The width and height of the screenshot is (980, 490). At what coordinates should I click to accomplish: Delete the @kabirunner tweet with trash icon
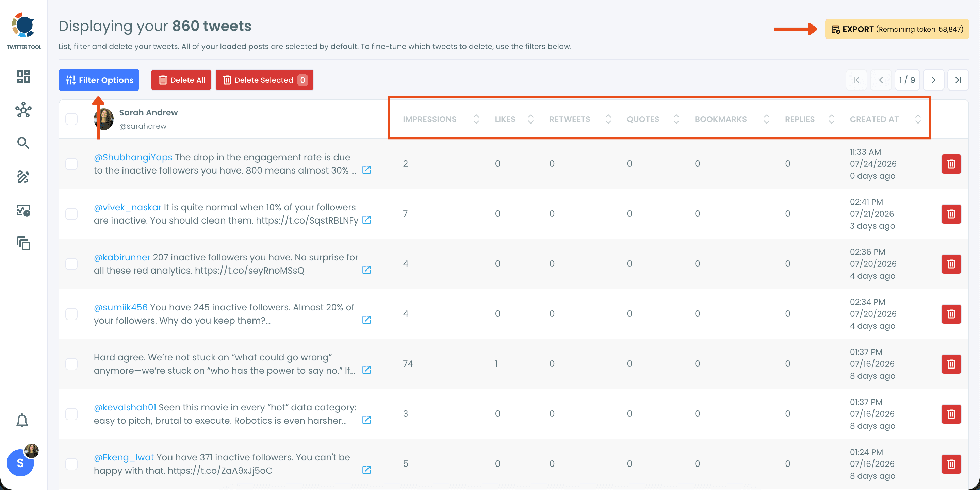coord(951,264)
